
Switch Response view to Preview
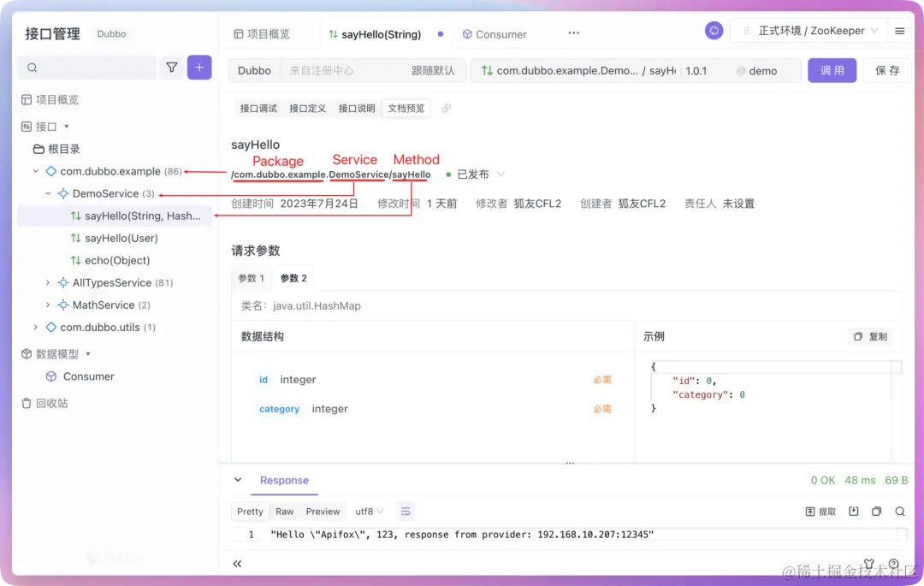[x=323, y=511]
